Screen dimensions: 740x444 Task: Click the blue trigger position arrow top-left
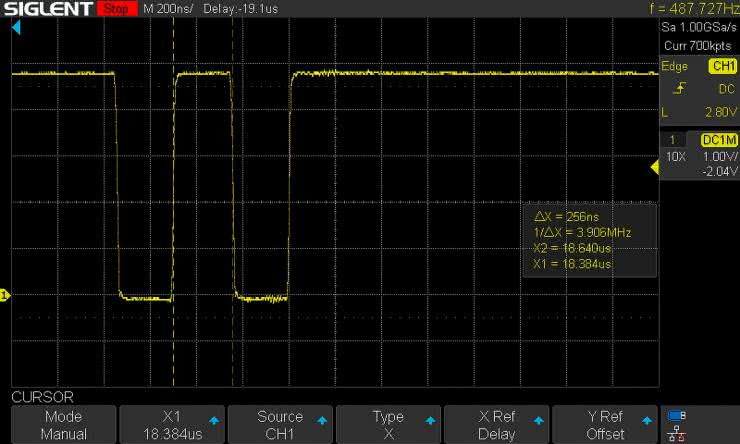pos(16,29)
